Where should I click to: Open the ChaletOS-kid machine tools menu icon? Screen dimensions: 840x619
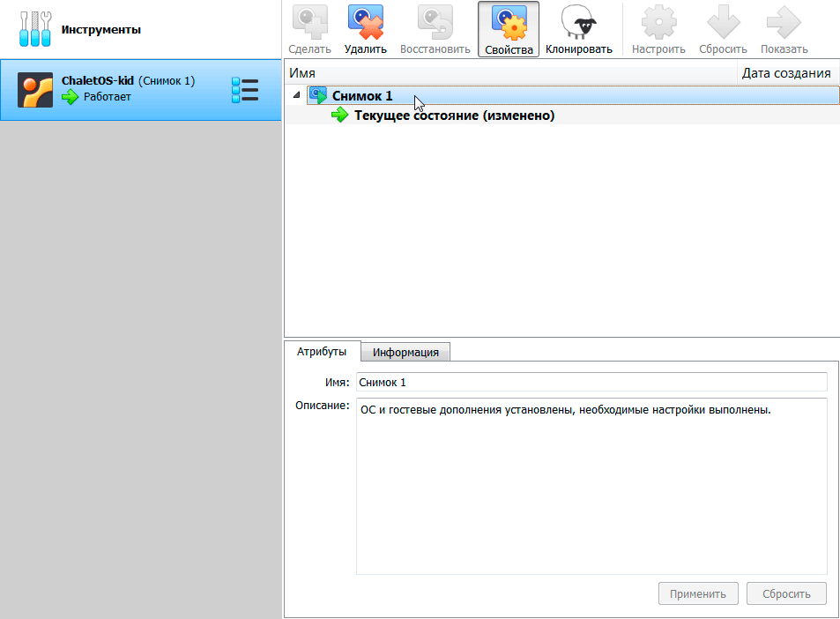pyautogui.click(x=245, y=90)
